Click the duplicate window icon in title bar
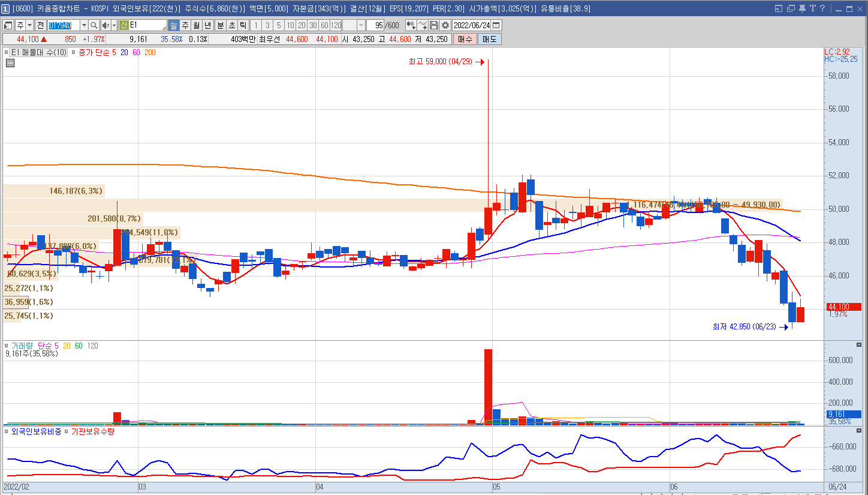This screenshot has width=868, height=495. (x=791, y=8)
